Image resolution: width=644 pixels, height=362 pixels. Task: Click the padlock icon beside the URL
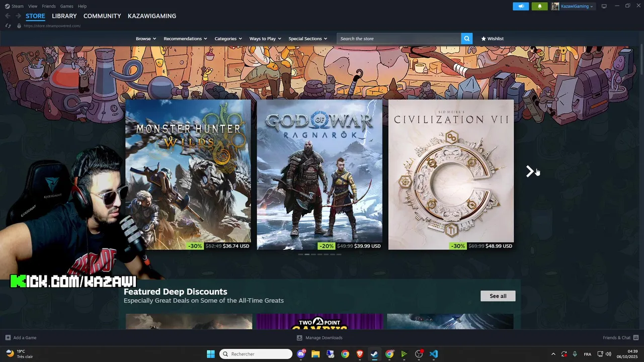[19, 26]
